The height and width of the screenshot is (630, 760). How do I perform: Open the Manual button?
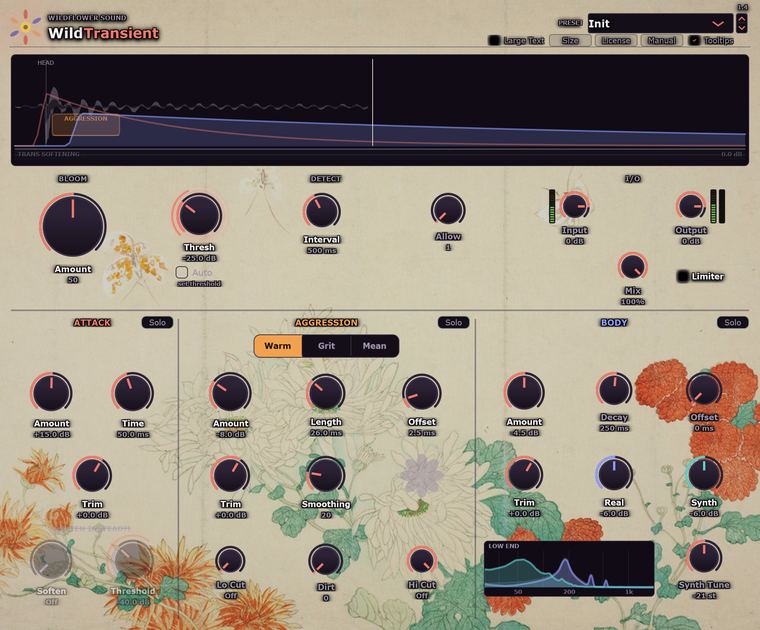pyautogui.click(x=661, y=40)
